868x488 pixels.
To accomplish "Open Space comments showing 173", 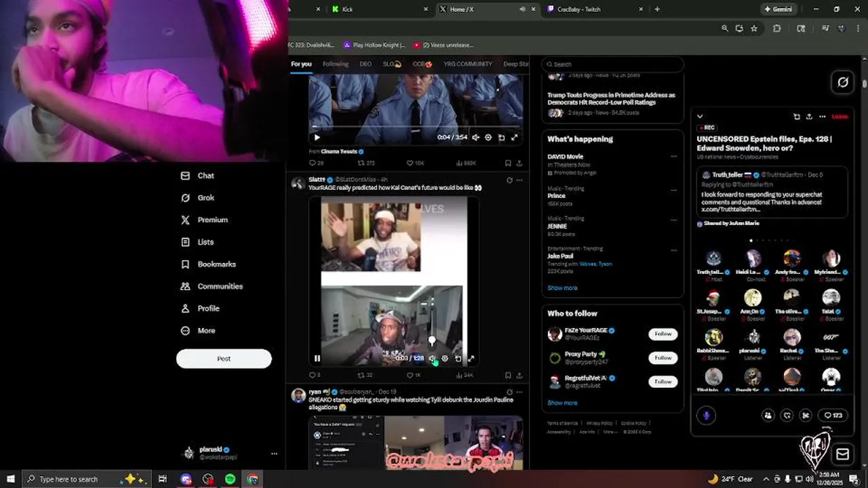I will (833, 415).
